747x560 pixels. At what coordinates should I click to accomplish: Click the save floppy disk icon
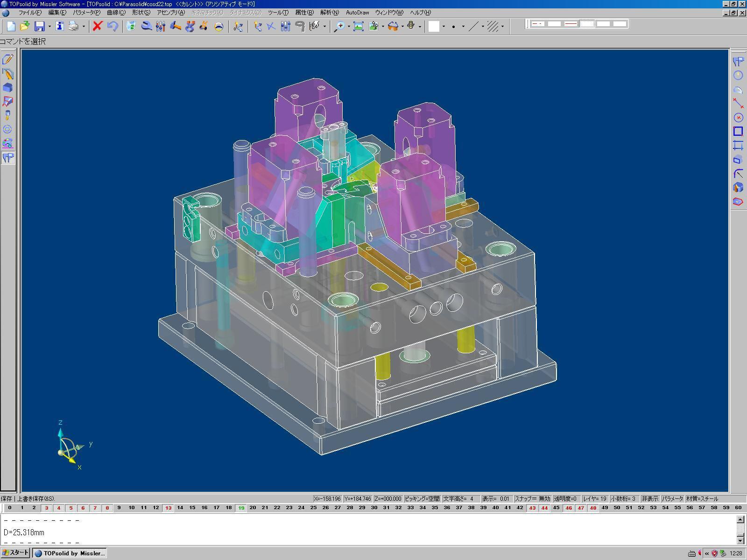pos(40,26)
